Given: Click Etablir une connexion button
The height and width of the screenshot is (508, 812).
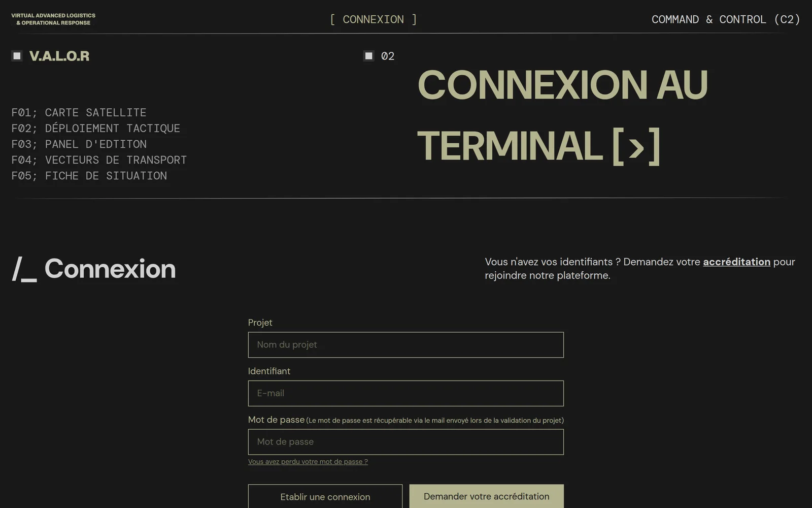Looking at the screenshot, I should (x=325, y=496).
